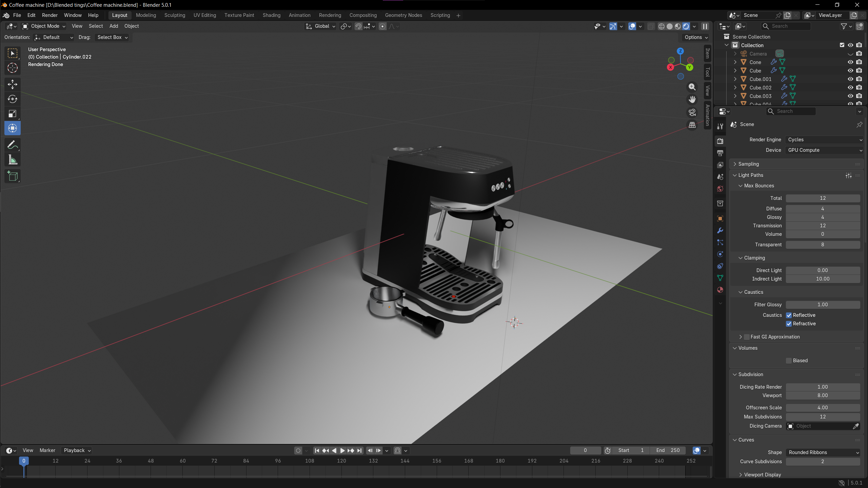This screenshot has width=868, height=488.
Task: Open the Render menu
Action: 50,15
